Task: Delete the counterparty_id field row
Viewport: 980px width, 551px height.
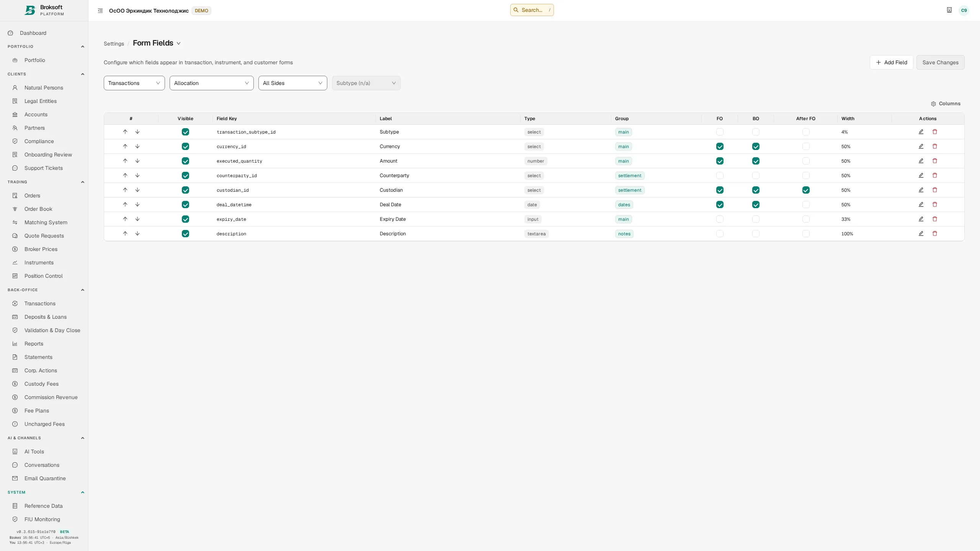Action: [934, 176]
